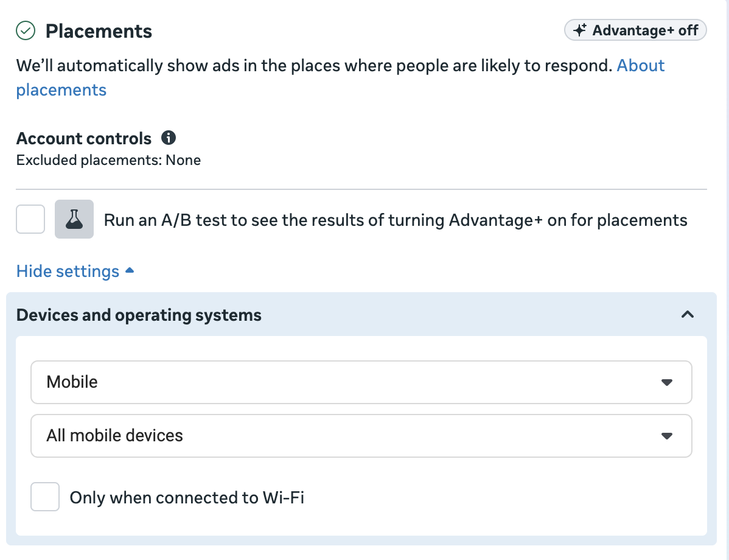Click the 'Run an A/B test' label text
729x560 pixels.
tap(396, 220)
